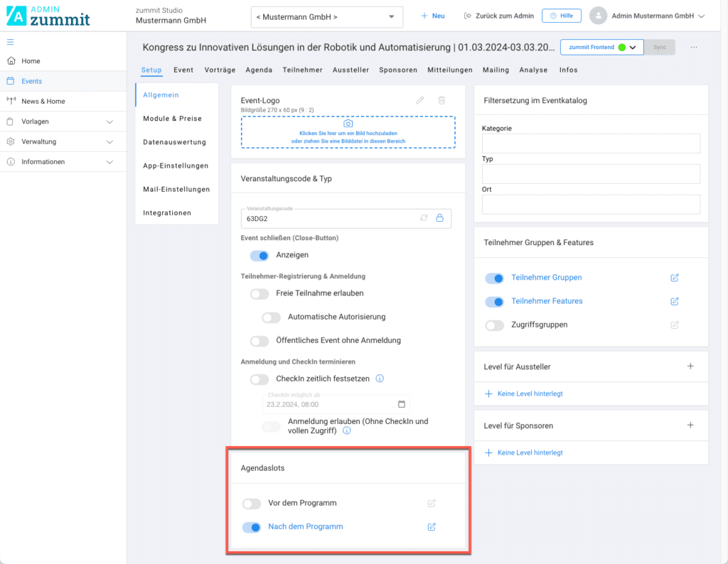Click the refresh icon in Veranstaltungscode field
The image size is (728, 564).
tap(424, 218)
